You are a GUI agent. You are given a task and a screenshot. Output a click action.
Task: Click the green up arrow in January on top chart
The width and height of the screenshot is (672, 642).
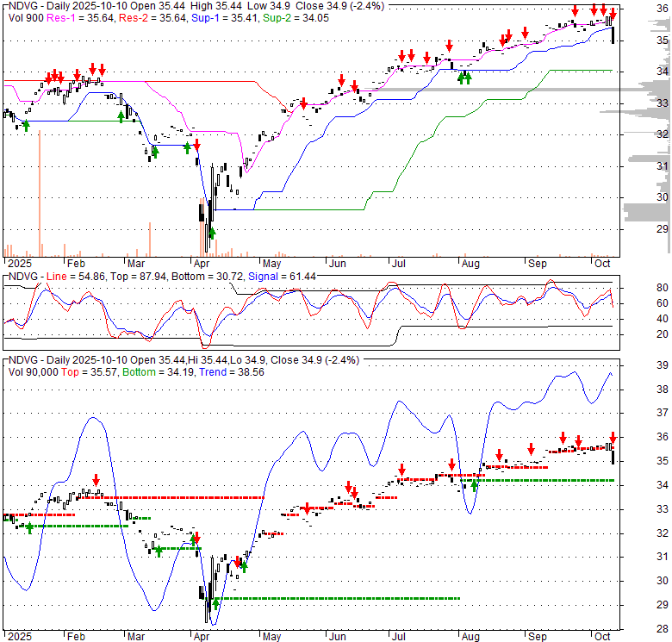pos(26,126)
